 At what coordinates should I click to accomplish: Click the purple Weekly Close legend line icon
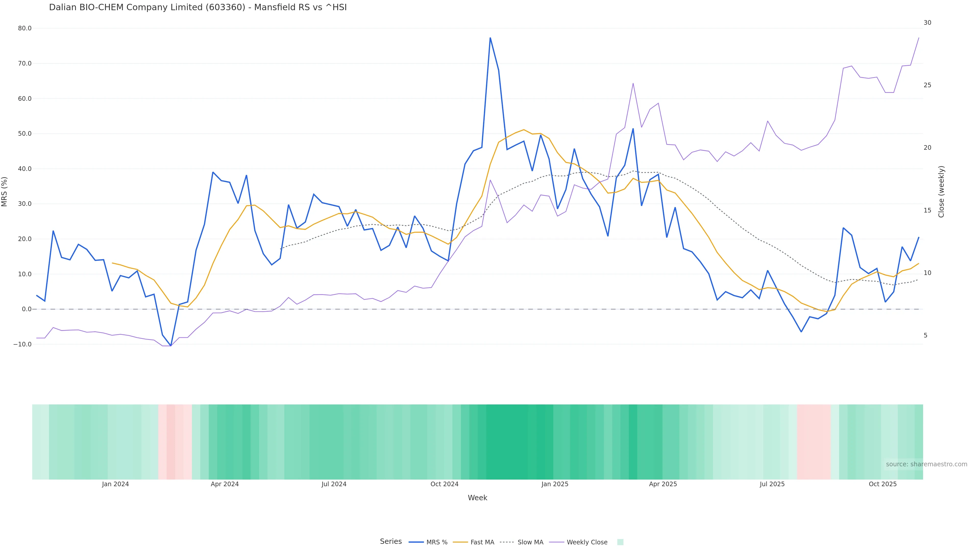pos(557,542)
